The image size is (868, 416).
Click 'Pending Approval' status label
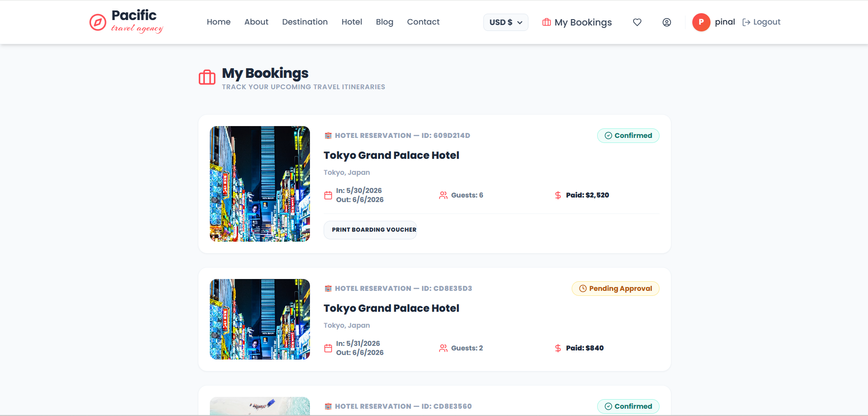620,289
